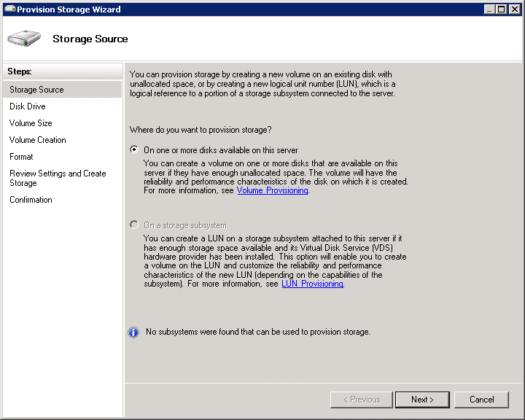The width and height of the screenshot is (525, 420).
Task: Select the Volume Size step
Action: click(x=31, y=123)
